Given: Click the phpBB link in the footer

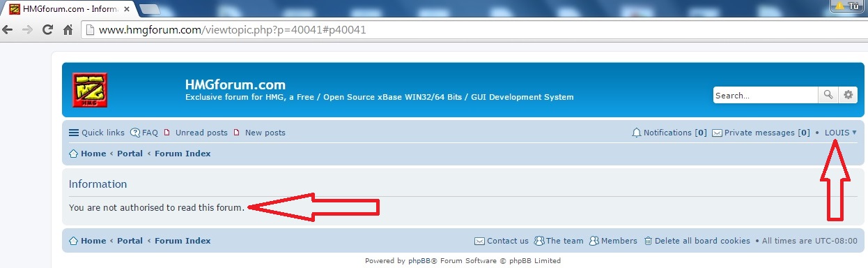Looking at the screenshot, I should pos(420,260).
